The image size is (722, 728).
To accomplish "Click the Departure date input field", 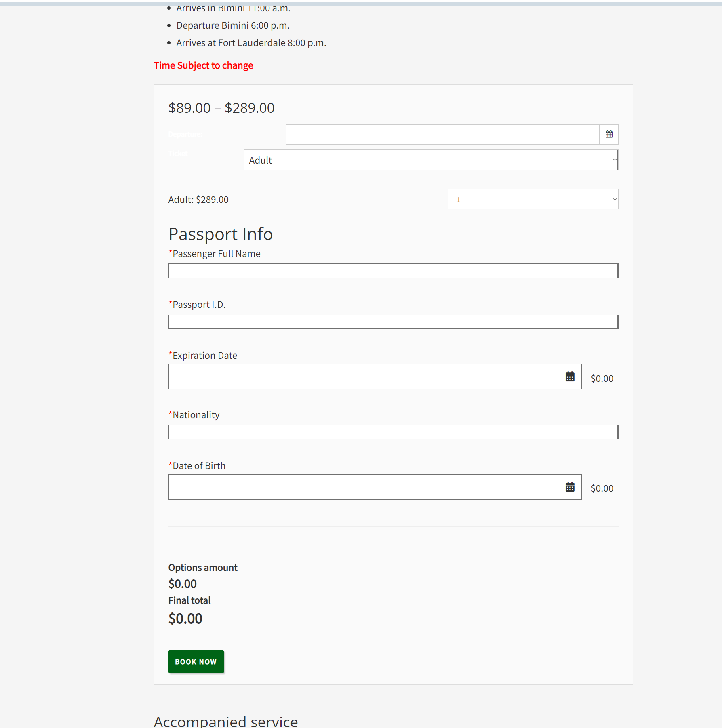I will [x=442, y=135].
